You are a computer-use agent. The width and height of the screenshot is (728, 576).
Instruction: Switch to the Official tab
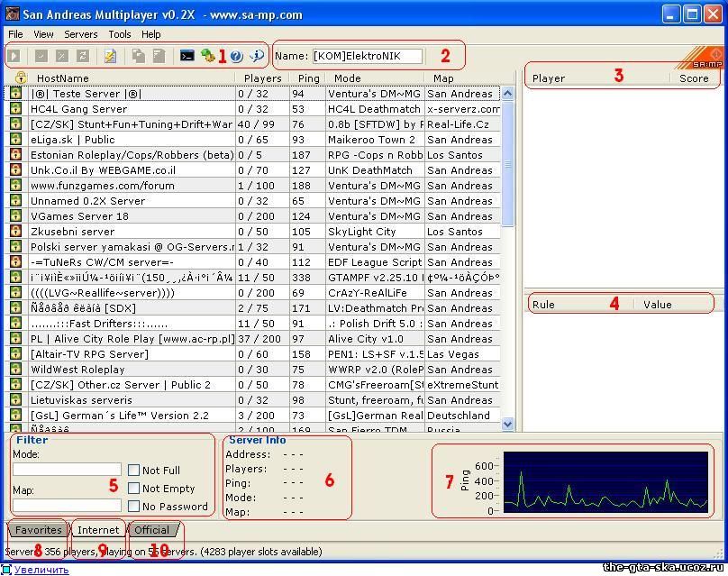click(152, 530)
